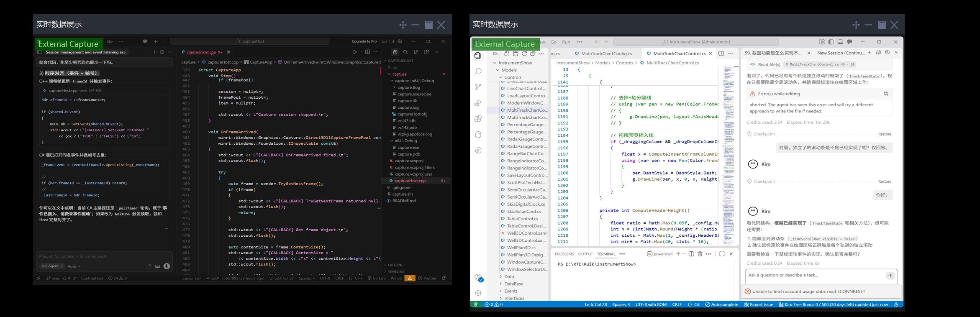Open Auto model dropdown in dark chat
Viewport: 980px width, 317px height.
coord(74,266)
